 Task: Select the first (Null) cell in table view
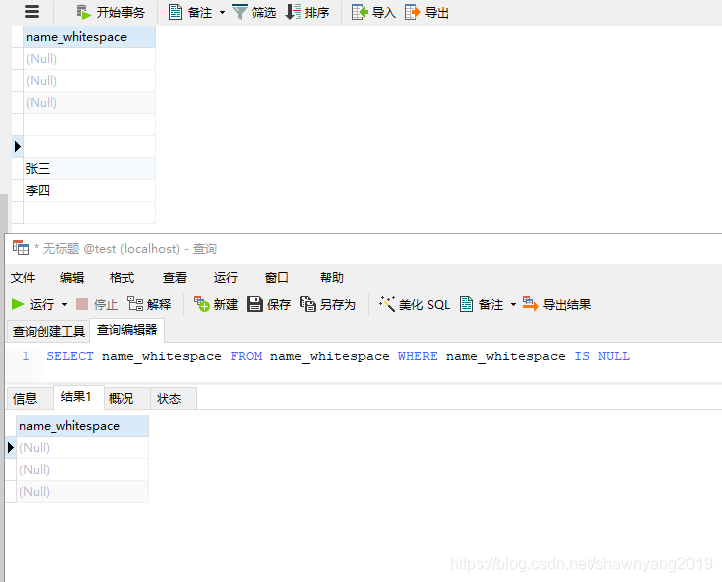[x=89, y=59]
